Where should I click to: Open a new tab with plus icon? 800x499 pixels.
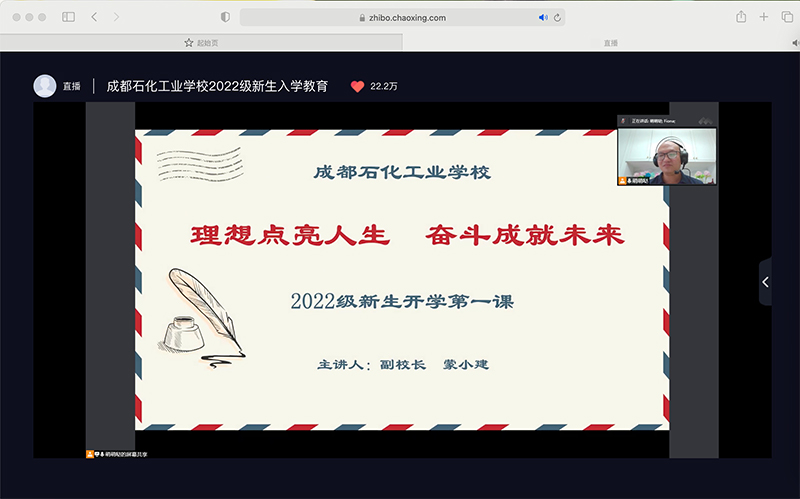[764, 17]
